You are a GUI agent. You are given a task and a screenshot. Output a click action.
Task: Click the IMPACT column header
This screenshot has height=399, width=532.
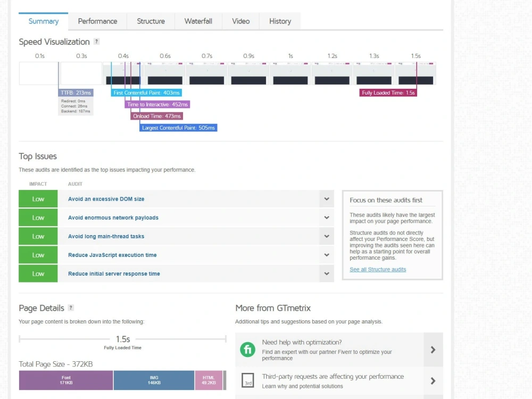click(x=38, y=184)
